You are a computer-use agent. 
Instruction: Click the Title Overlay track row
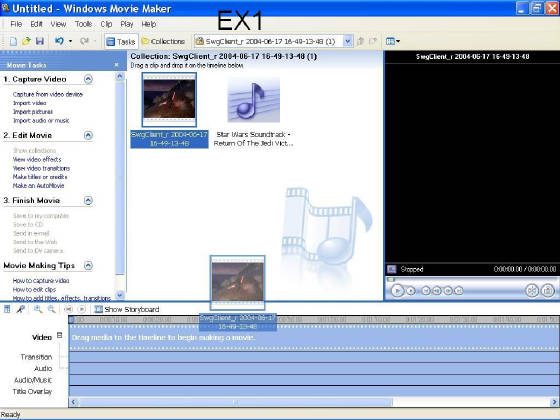click(314, 391)
